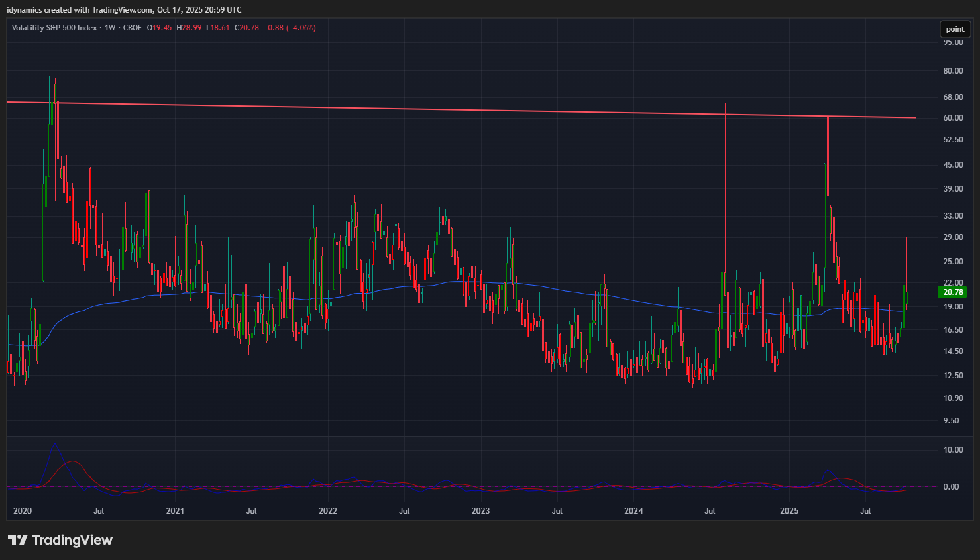This screenshot has height=560, width=980.
Task: Click the 2024 label on time axis
Action: [x=633, y=511]
